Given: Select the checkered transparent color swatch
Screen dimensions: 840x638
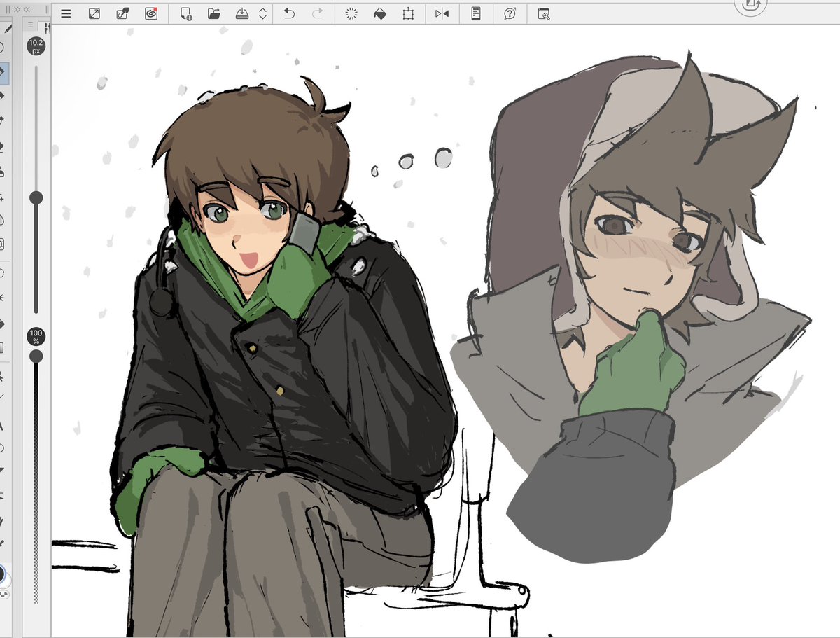Looking at the screenshot, I should [x=3, y=594].
